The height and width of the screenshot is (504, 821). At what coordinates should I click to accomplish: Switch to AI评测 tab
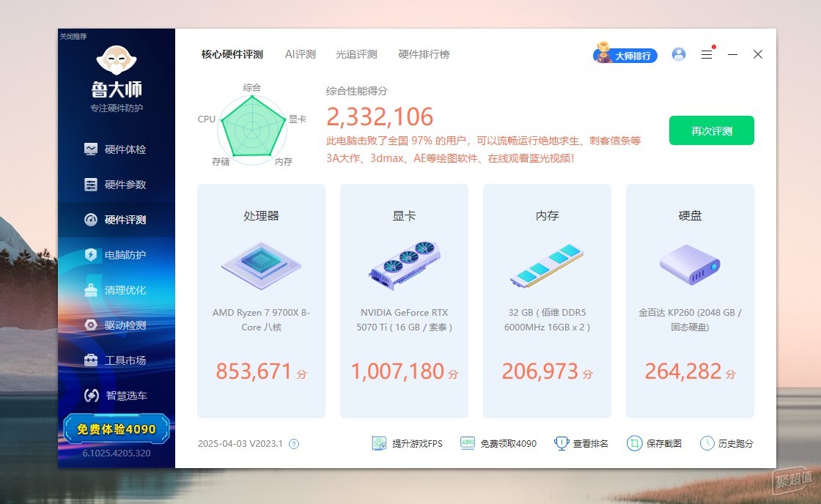point(300,54)
